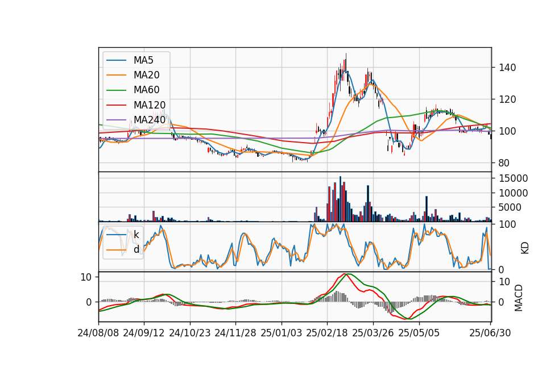Click the 24/11/28 date axis label
This screenshot has height=392, width=546.
235,333
